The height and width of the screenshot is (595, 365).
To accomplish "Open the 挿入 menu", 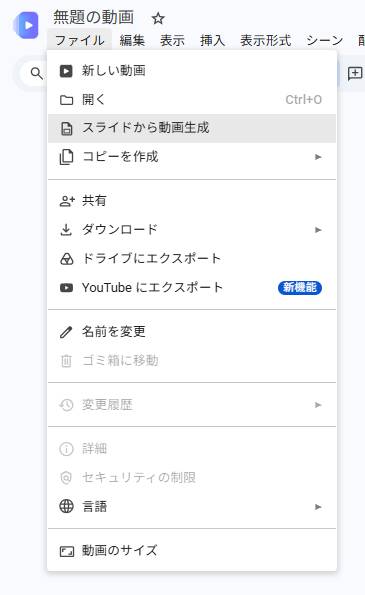I will tap(212, 40).
